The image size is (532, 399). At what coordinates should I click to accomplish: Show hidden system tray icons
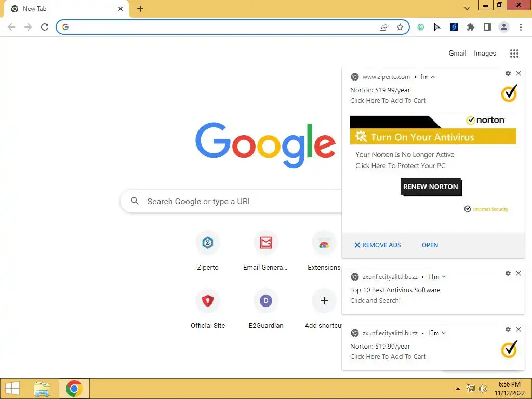pos(458,389)
